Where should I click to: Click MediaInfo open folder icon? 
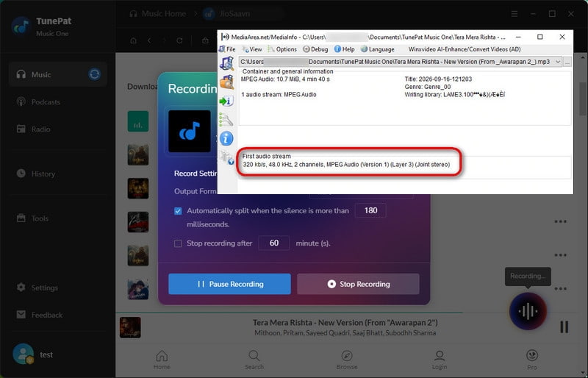226,82
